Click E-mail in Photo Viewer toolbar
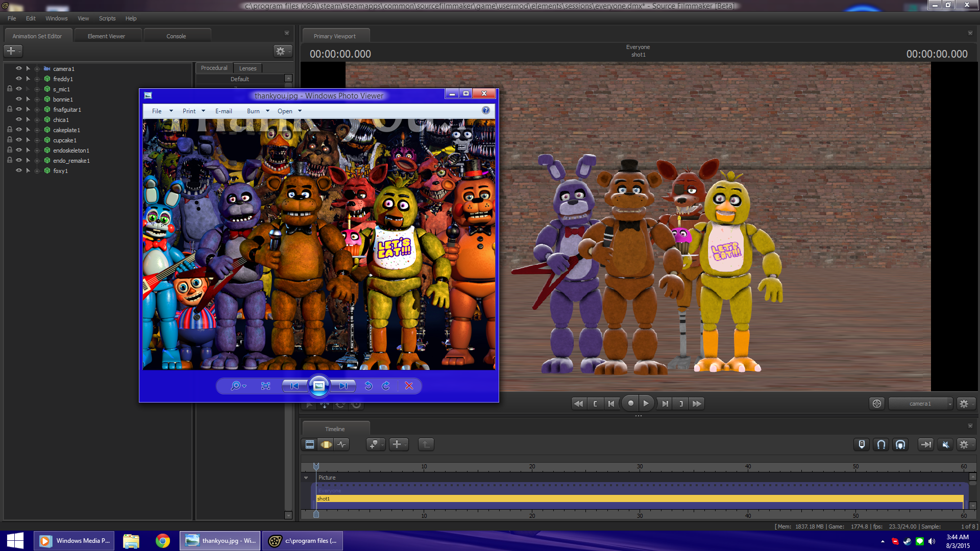This screenshot has width=980, height=551. tap(224, 111)
